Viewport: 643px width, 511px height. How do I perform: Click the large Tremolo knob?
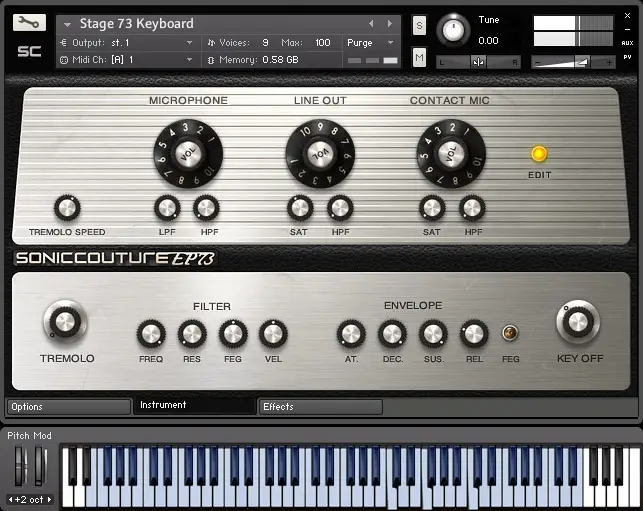(65, 322)
